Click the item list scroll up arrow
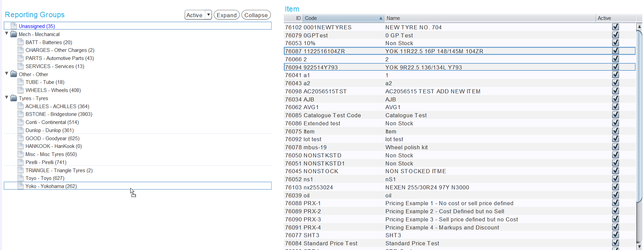 point(639,26)
